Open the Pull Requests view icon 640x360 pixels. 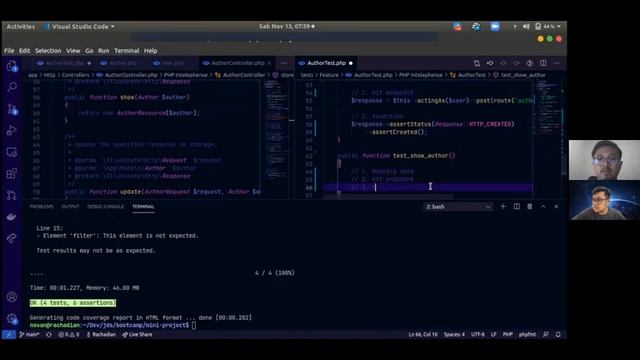[x=12, y=195]
